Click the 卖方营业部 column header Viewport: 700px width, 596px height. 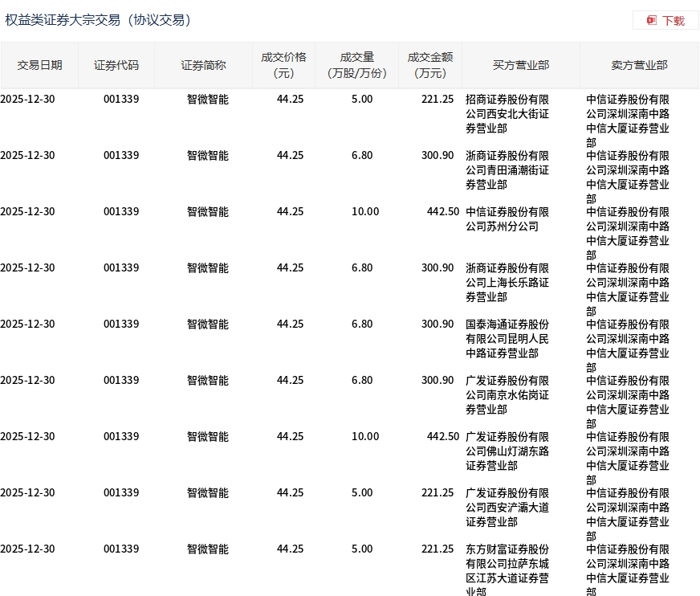coord(638,65)
